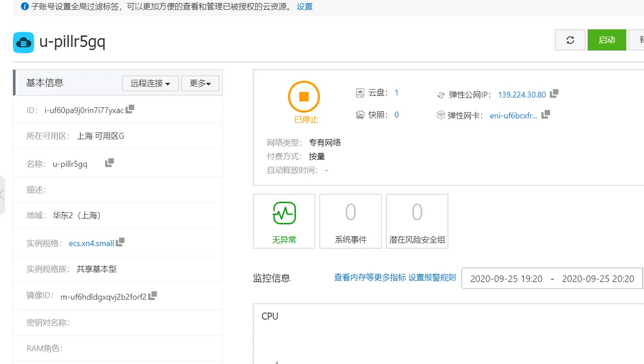Open the 远程连接 remote connection dropdown
The image size is (644, 364).
click(x=150, y=83)
